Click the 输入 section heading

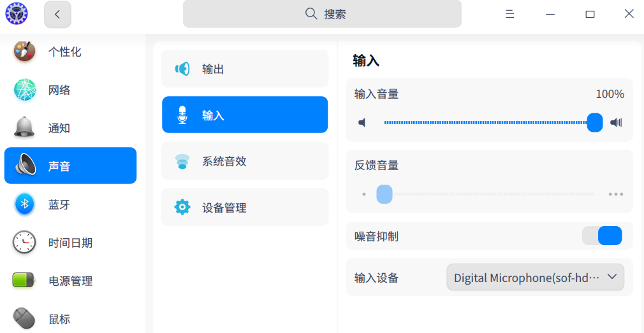(366, 61)
